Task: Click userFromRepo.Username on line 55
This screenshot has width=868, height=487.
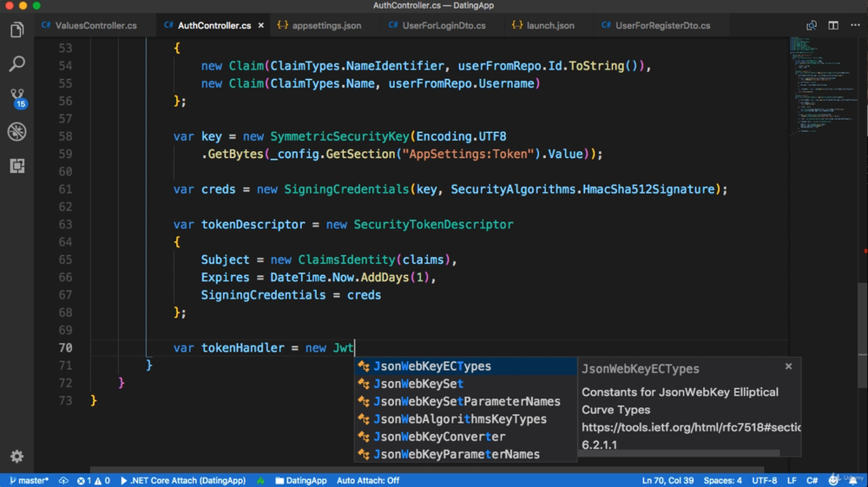Action: (x=461, y=83)
